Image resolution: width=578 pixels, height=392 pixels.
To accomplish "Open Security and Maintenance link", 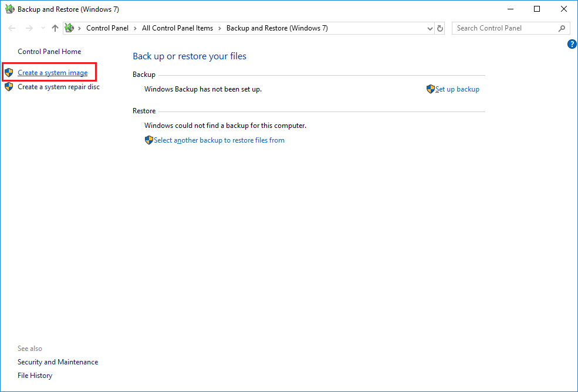I will [x=58, y=362].
